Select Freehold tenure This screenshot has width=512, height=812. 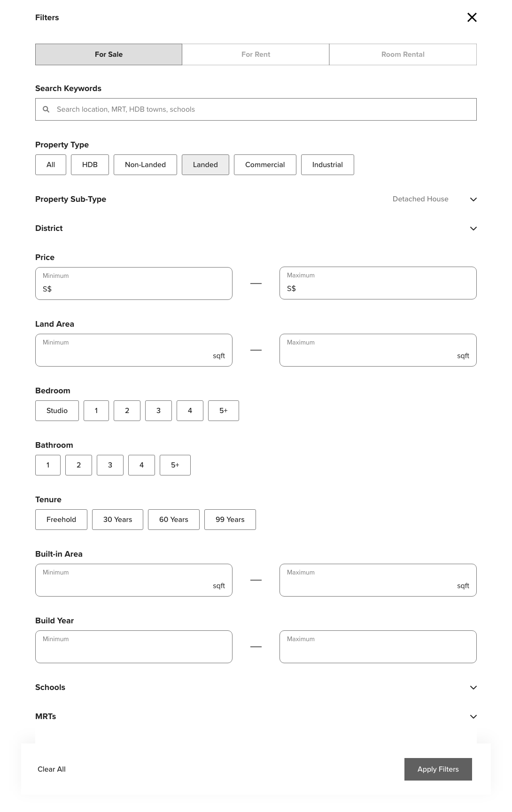click(61, 520)
